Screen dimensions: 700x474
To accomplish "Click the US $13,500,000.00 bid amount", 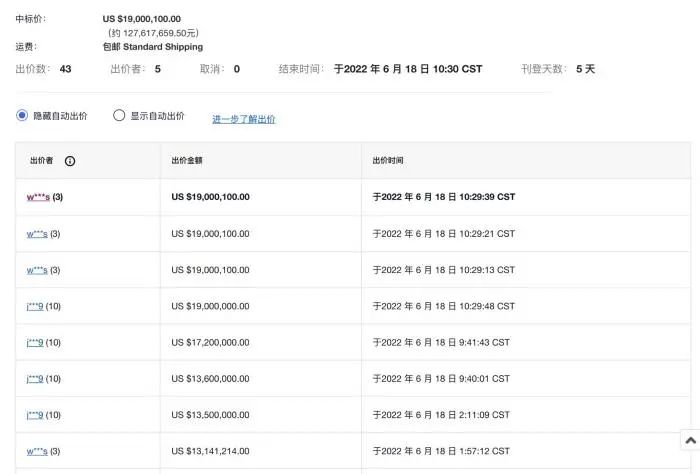I will (210, 415).
